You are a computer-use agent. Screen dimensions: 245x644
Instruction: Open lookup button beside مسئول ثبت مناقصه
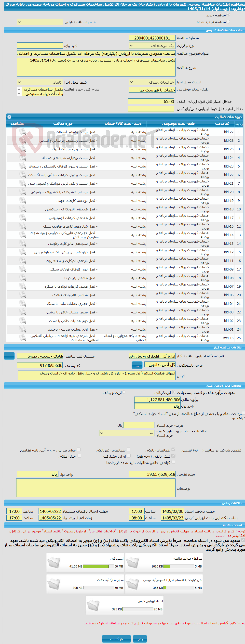coord(9,356)
